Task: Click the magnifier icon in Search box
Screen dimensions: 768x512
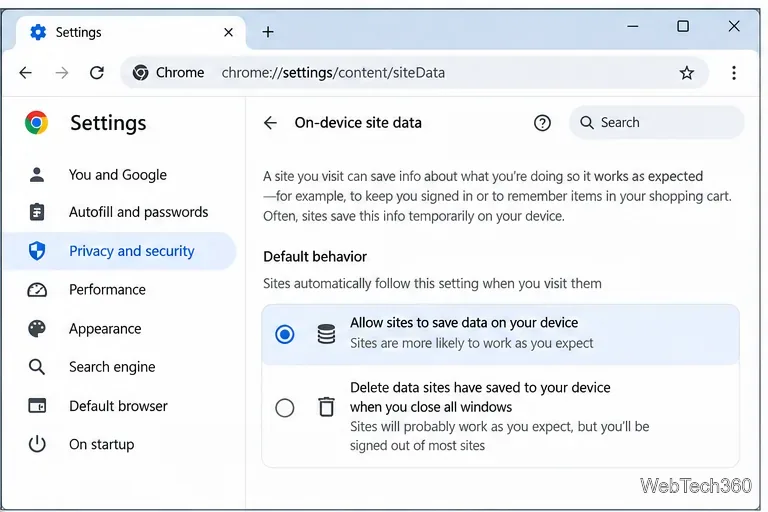Action: (586, 122)
